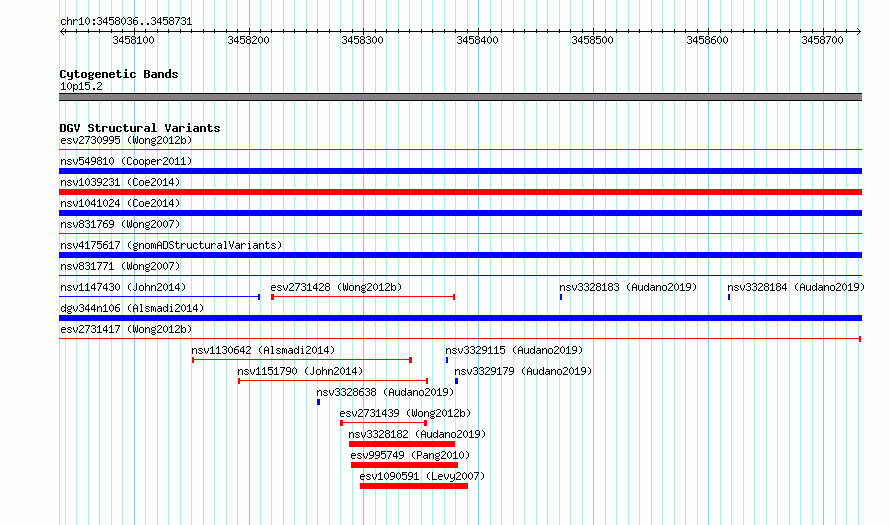The height and width of the screenshot is (525, 890).
Task: Click the nsv3328183 (Audano2019) label
Action: pos(628,287)
